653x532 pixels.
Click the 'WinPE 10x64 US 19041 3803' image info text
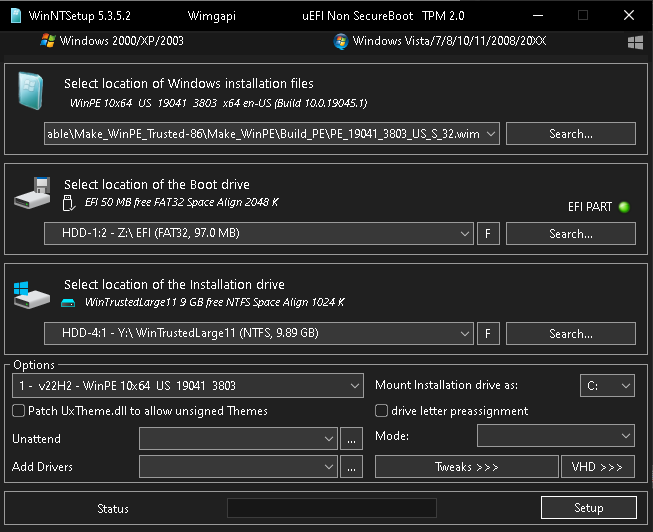coord(219,103)
